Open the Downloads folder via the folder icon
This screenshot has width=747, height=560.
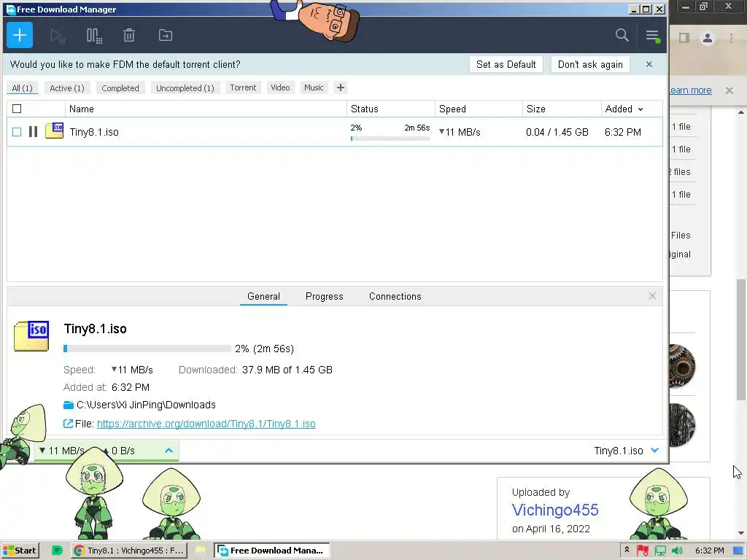click(69, 405)
